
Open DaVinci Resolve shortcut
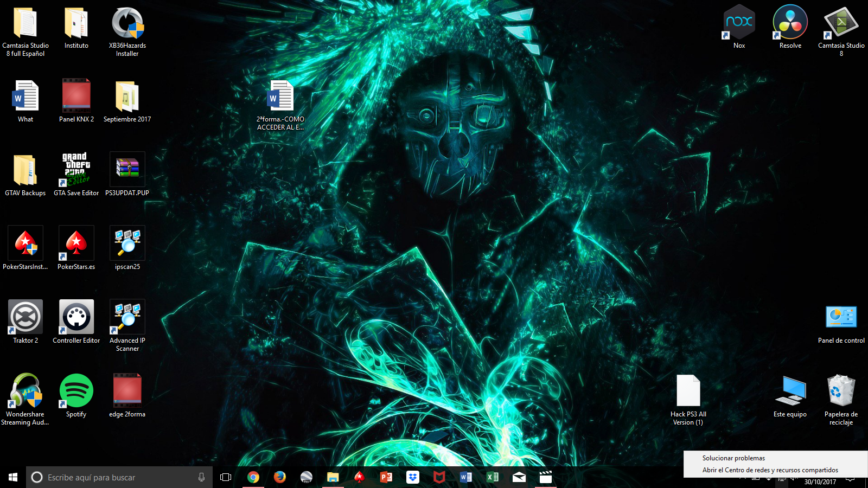790,28
